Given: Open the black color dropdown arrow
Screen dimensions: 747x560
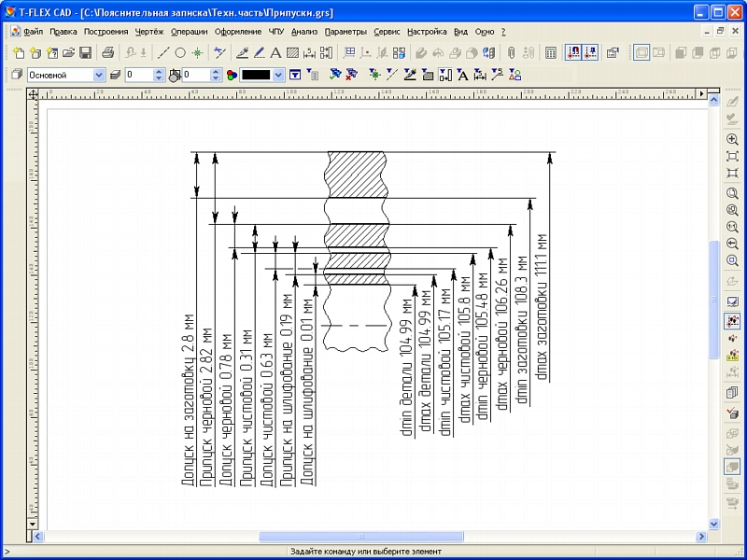Looking at the screenshot, I should [279, 75].
